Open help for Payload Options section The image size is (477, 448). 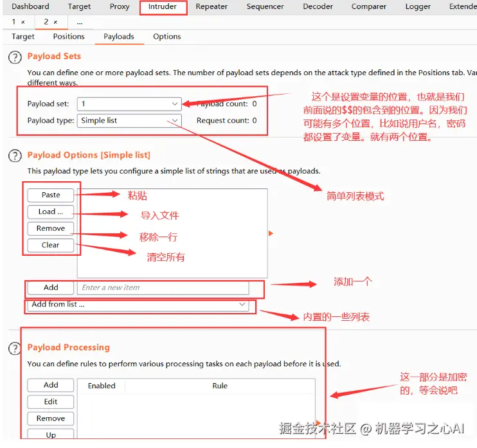pos(15,156)
